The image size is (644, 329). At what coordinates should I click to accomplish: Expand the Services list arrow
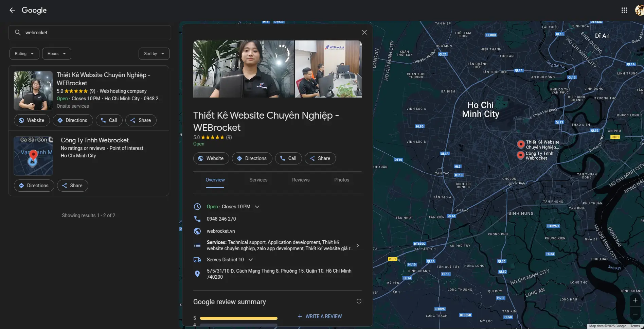357,245
